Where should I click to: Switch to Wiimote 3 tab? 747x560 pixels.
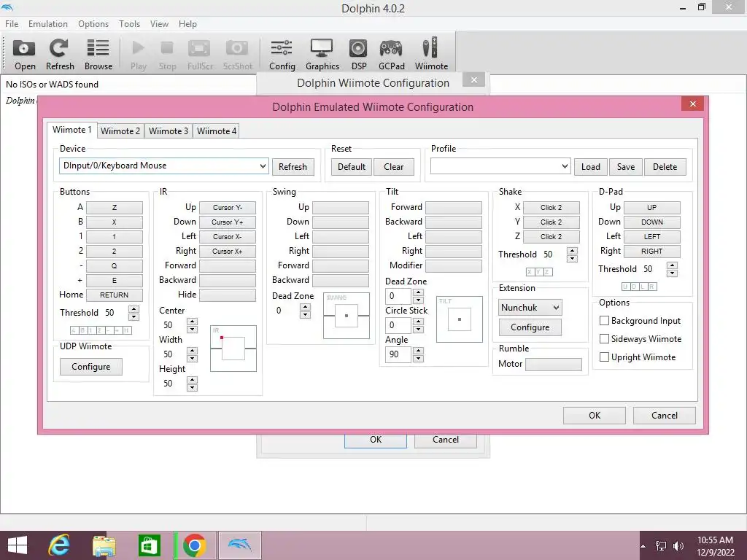click(169, 131)
